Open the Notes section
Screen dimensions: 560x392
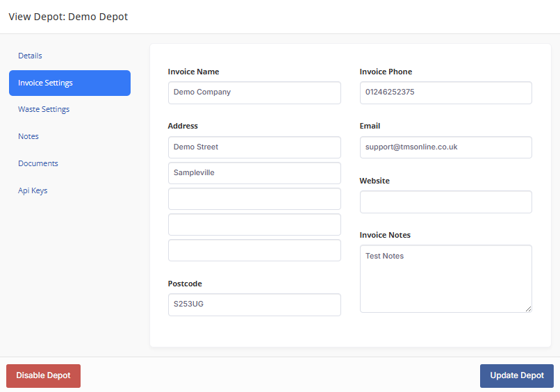28,136
